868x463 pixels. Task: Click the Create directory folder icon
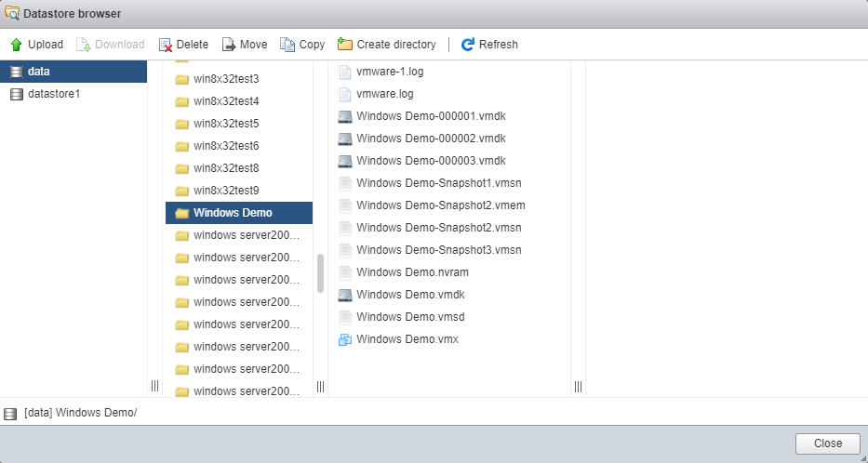point(345,45)
